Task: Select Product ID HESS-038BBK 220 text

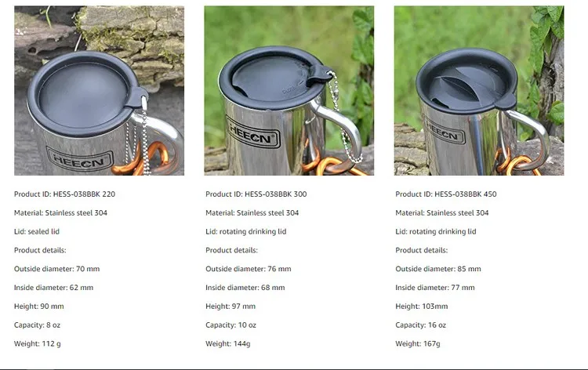Action: tap(64, 194)
